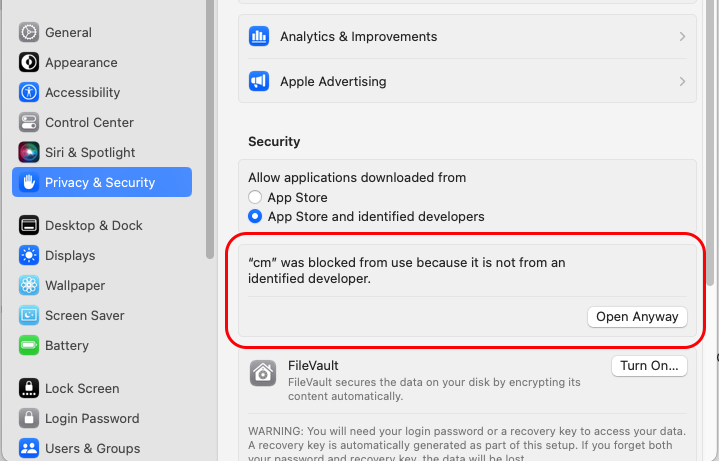Open the Apple Advertising row
This screenshot has width=719, height=461.
[x=467, y=81]
